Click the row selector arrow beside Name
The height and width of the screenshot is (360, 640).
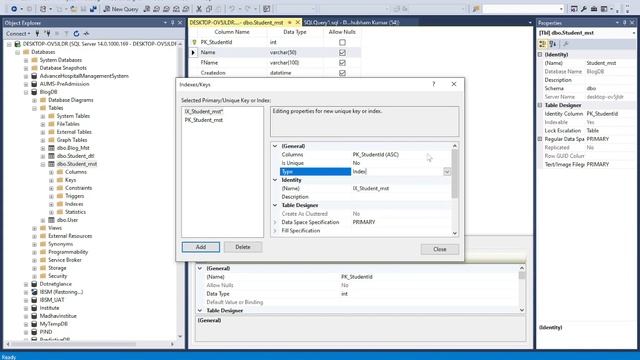click(193, 52)
